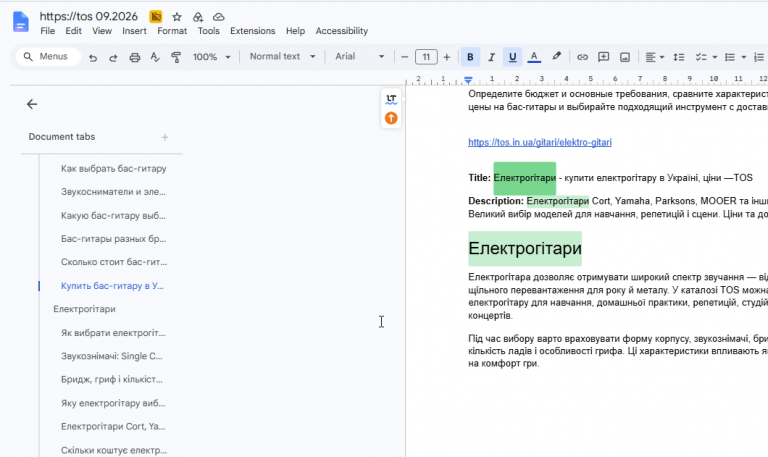Image resolution: width=768 pixels, height=457 pixels.
Task: Toggle italic formatting
Action: [x=491, y=57]
